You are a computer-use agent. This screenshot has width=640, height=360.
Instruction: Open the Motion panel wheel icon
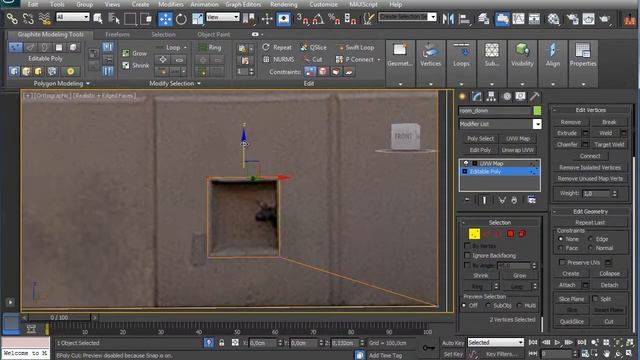[506, 96]
